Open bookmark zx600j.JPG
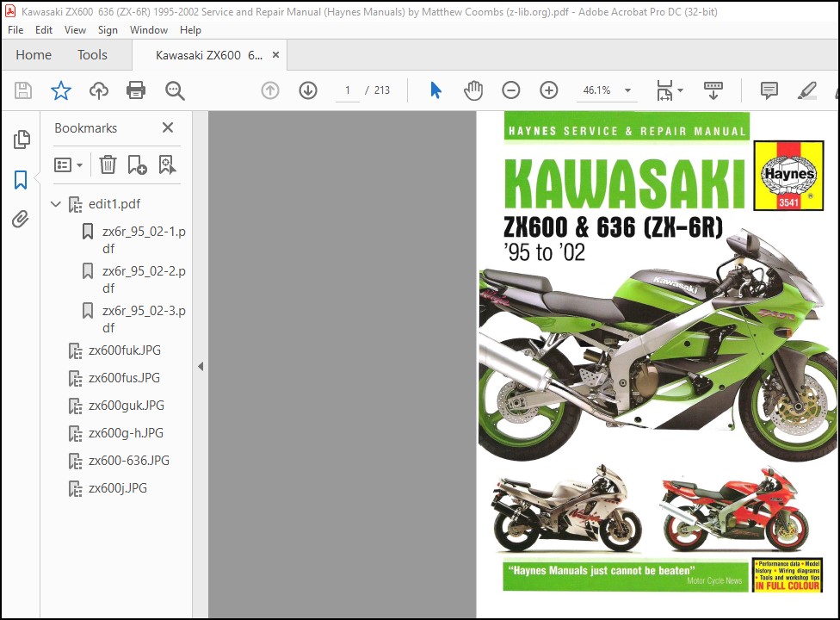 (118, 488)
